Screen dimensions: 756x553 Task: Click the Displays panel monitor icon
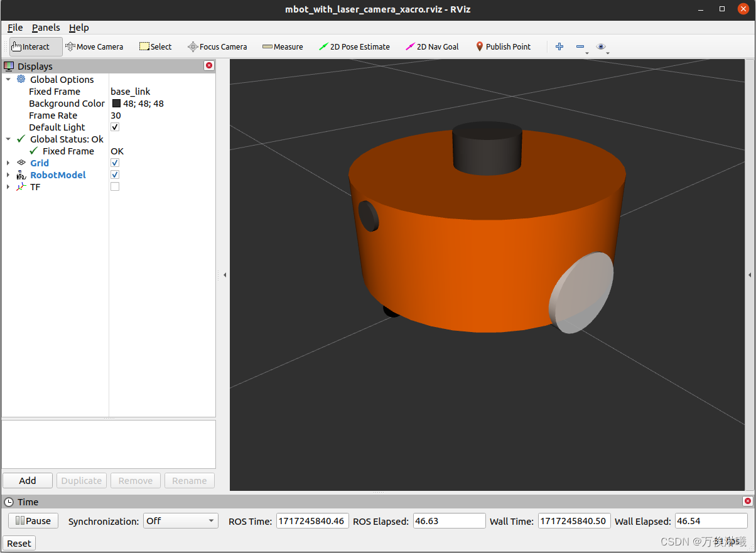coord(9,66)
